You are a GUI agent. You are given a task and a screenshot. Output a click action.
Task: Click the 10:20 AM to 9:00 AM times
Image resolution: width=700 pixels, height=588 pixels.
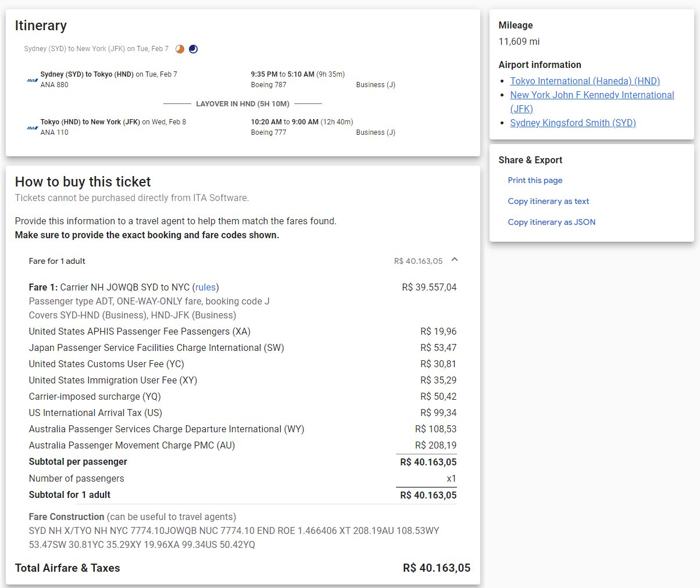285,122
